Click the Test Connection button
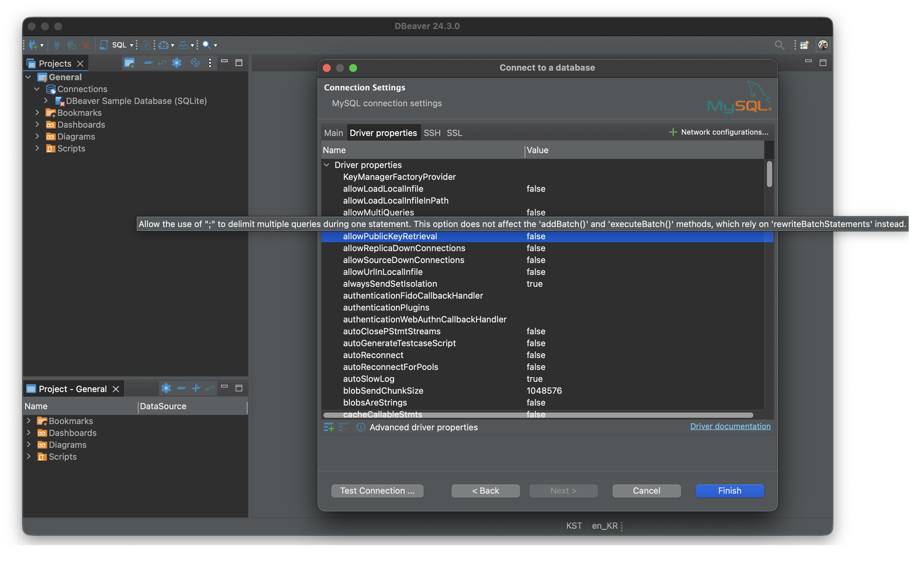Viewport: 924px width, 563px height. click(377, 491)
